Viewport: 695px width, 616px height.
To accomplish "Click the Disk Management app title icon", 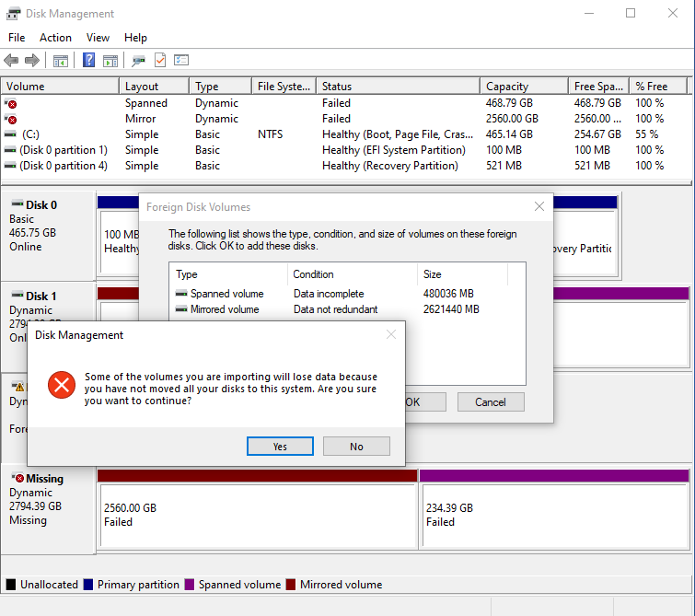I will coord(13,14).
